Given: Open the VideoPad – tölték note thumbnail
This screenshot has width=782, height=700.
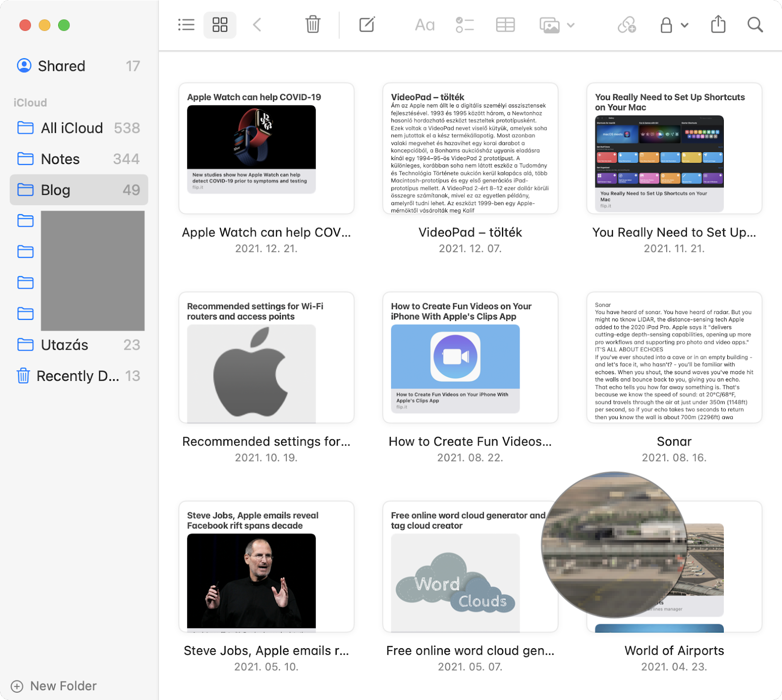Looking at the screenshot, I should click(470, 148).
